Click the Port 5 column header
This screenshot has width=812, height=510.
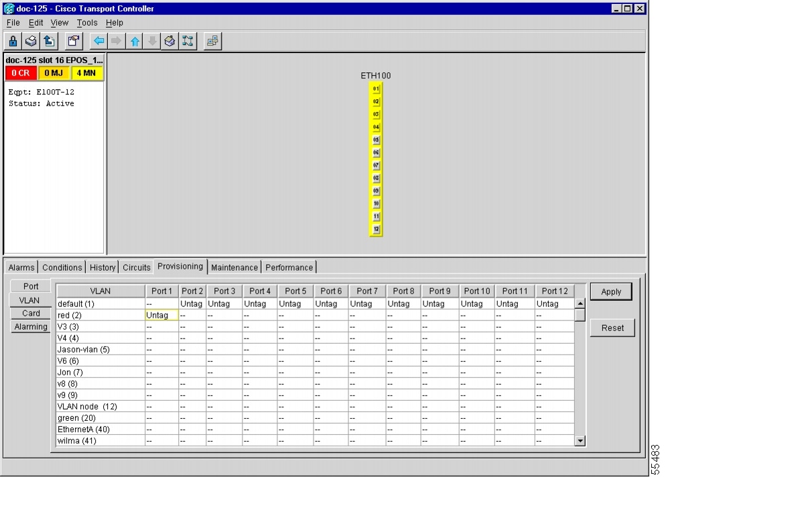point(295,292)
